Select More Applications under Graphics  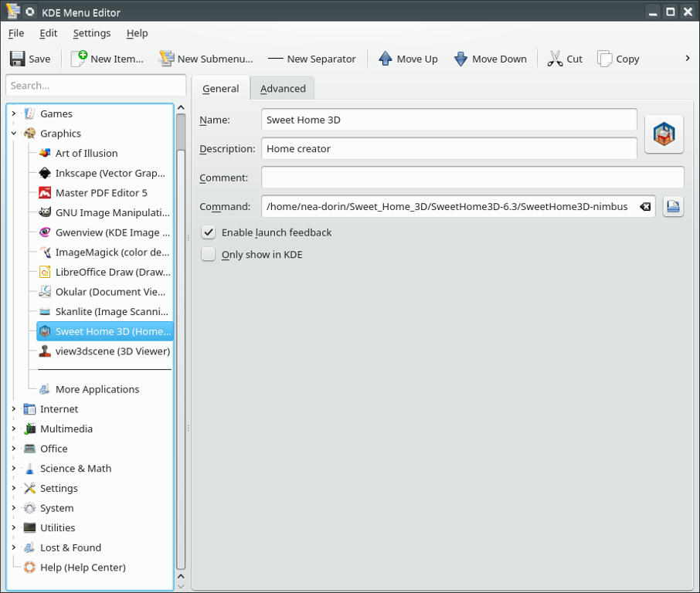89,389
